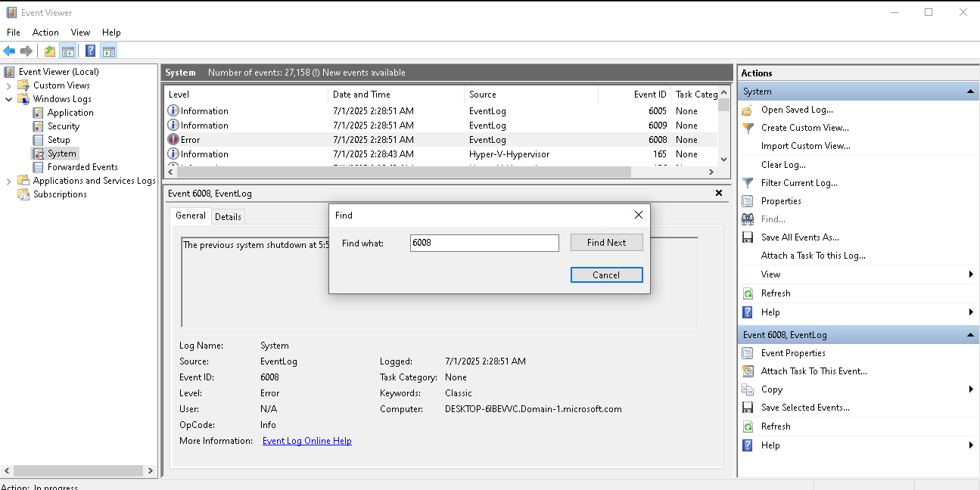Click the Filter Current Log funnel icon
The image size is (980, 490).
(748, 183)
